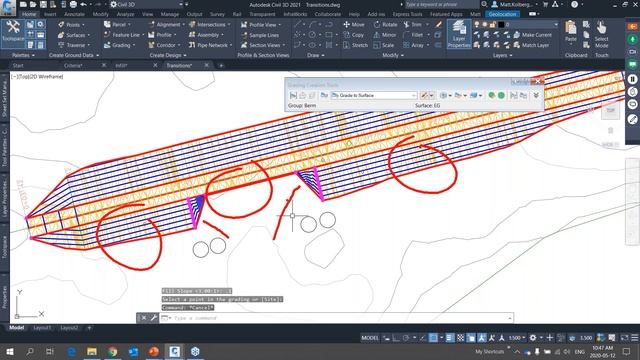The width and height of the screenshot is (640, 360).
Task: Click the black layer color swatch
Action: (x=501, y=24)
